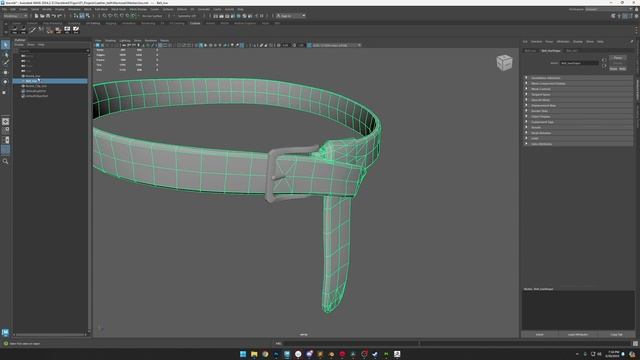
Task: Click the Copy Tab button
Action: pos(616,334)
